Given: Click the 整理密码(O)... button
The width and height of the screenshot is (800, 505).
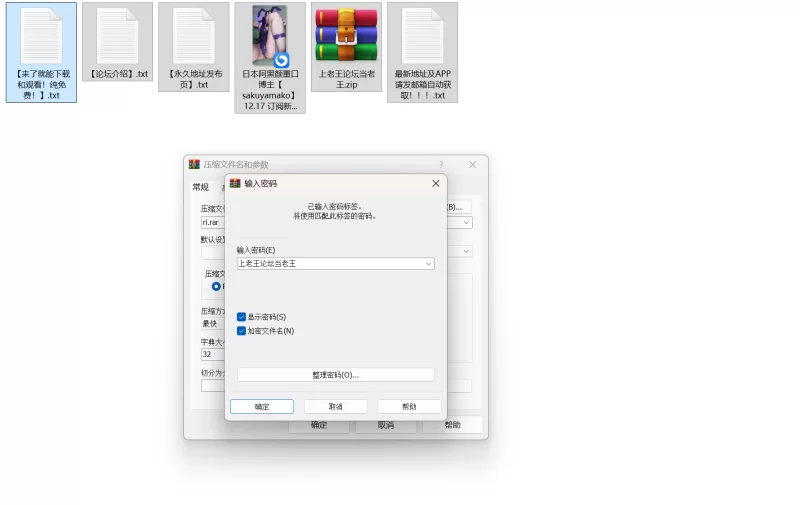Looking at the screenshot, I should (x=336, y=375).
